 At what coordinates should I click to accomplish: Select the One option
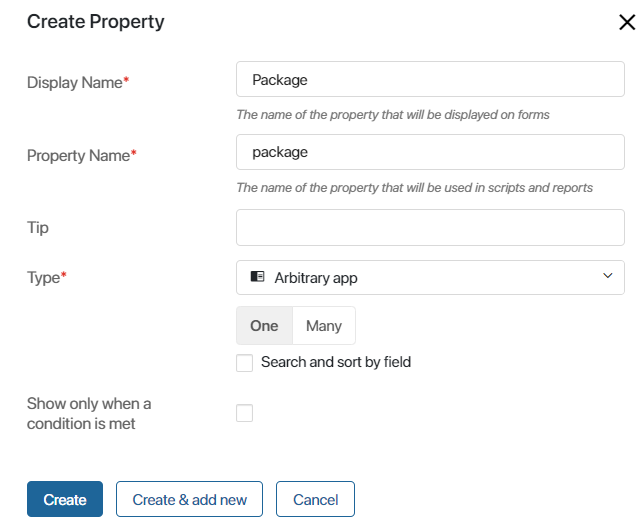pyautogui.click(x=264, y=326)
